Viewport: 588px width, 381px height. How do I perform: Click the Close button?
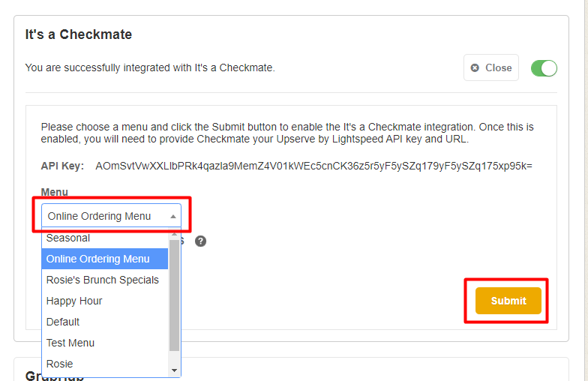click(x=491, y=67)
